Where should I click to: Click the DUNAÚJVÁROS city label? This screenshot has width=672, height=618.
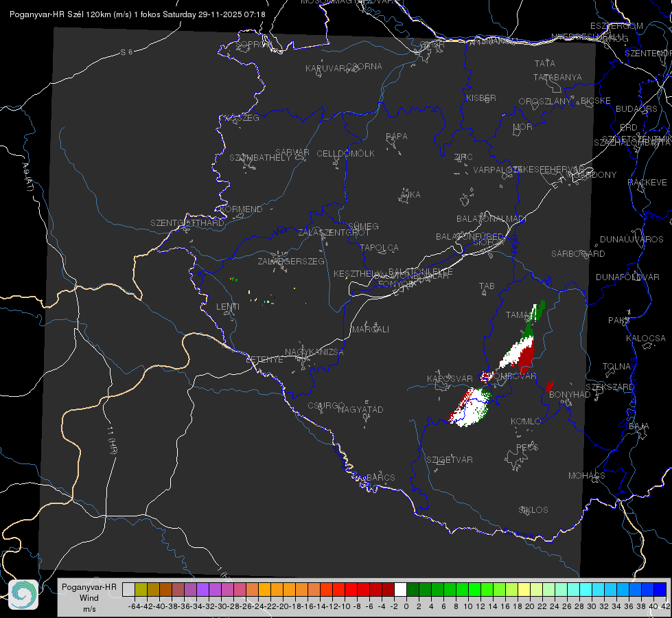click(632, 240)
